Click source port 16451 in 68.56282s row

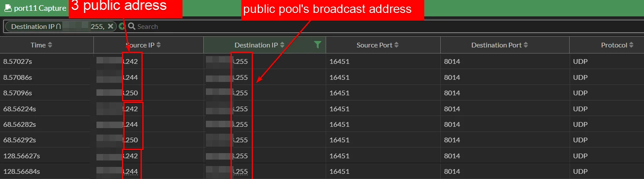pyautogui.click(x=339, y=124)
